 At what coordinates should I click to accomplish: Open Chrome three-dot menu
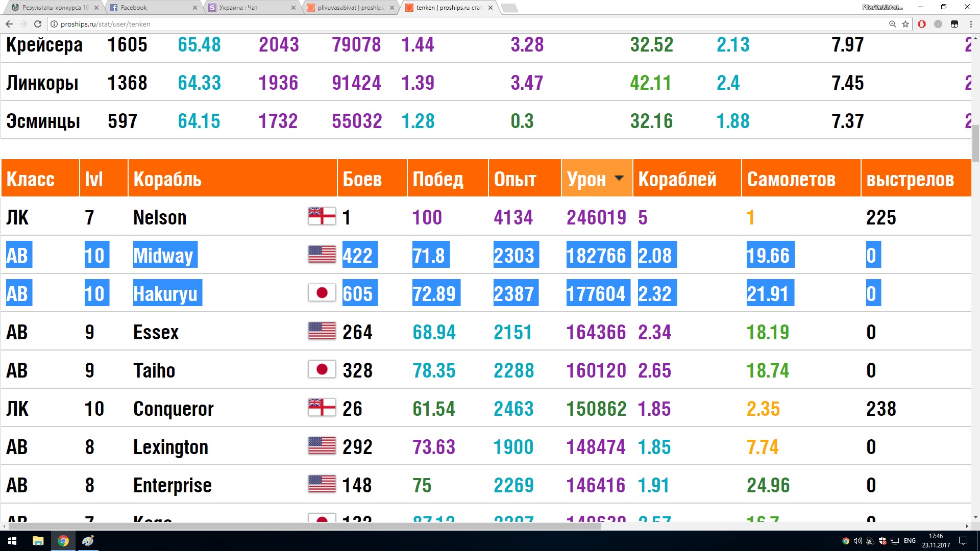[971, 24]
